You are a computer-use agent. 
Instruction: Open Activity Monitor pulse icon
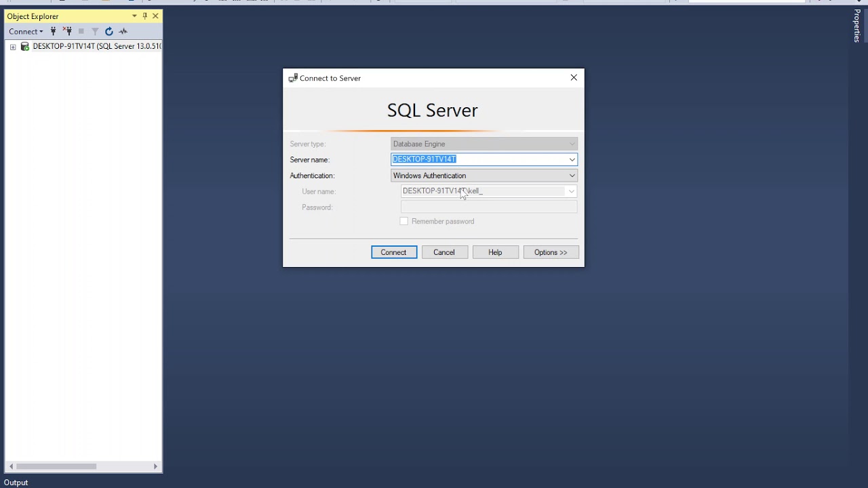[x=123, y=31]
